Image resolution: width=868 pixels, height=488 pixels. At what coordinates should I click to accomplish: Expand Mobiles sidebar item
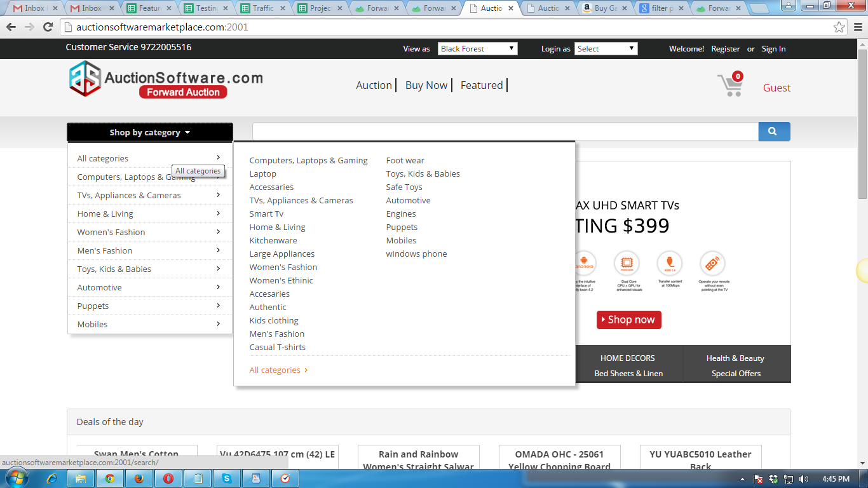[x=150, y=324]
